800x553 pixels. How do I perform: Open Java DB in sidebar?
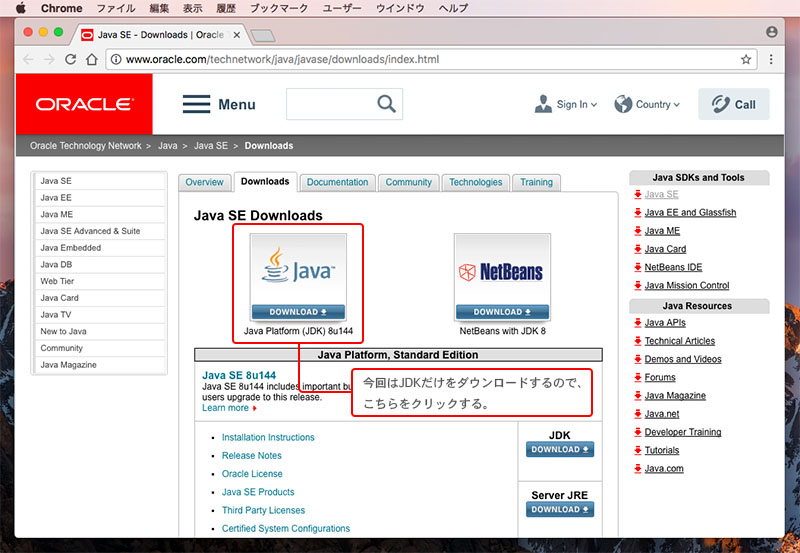click(x=100, y=264)
